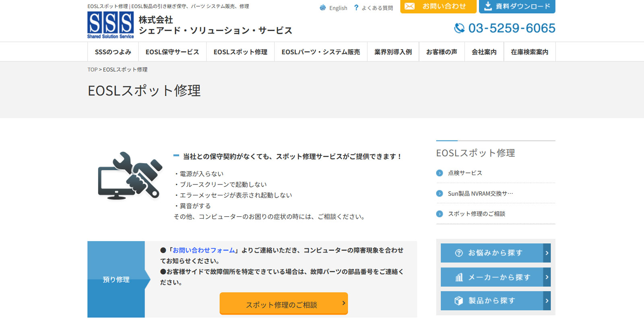Viewport: 644px width, 321px height.
Task: Click the 株式会社 シェアード・ソリューション・サービス company name
Action: coord(215,25)
